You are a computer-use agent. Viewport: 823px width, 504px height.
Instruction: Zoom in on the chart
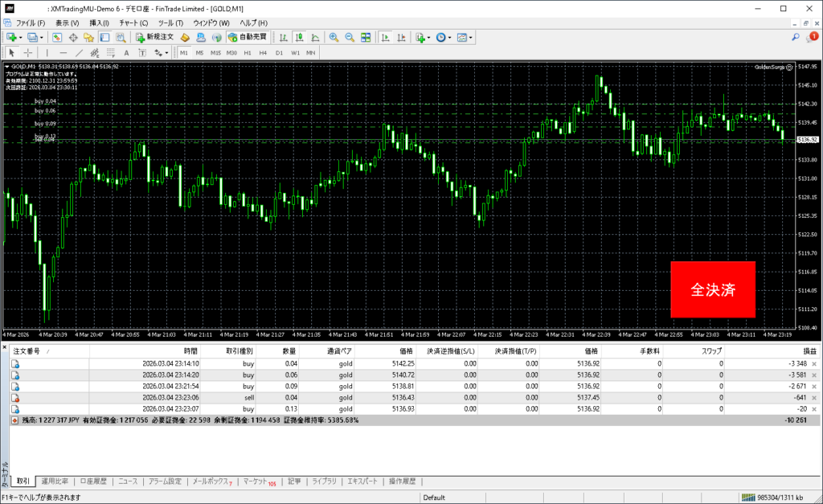point(334,37)
